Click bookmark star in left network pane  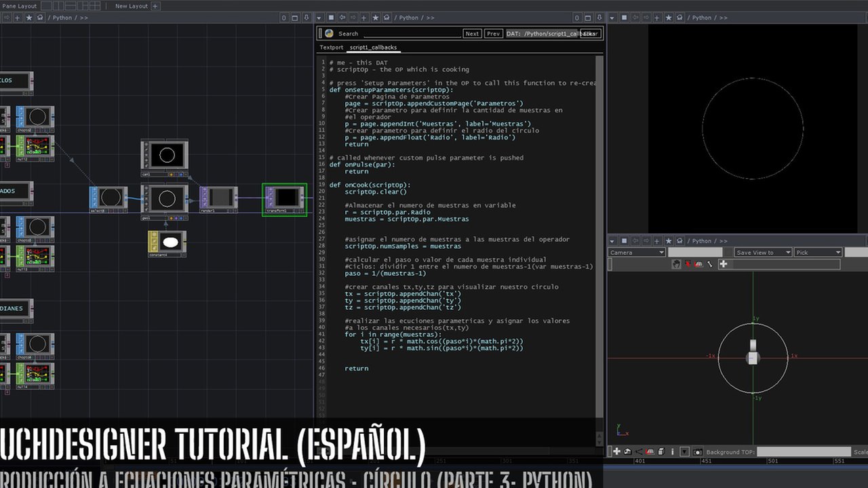29,18
